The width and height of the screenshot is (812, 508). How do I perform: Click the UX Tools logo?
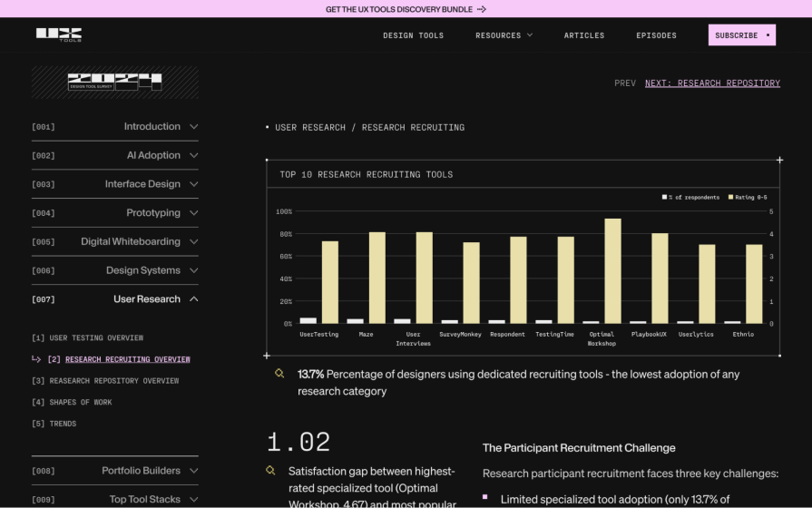coord(59,34)
